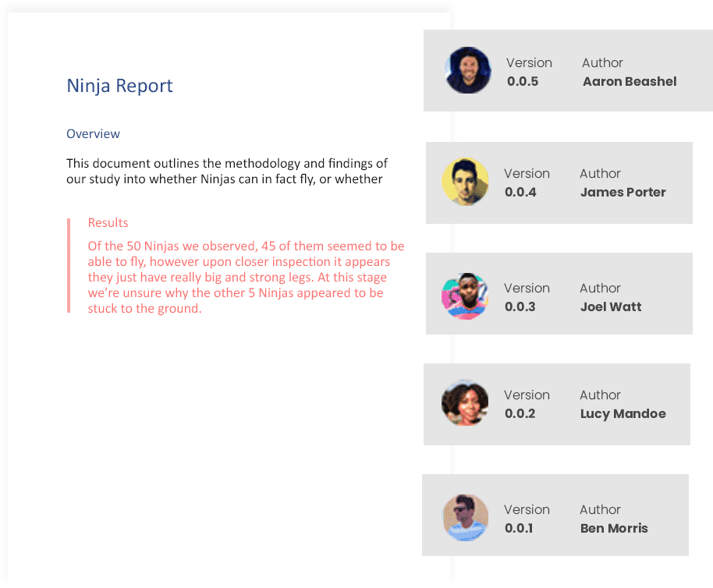Click the Overview paragraph about methodology
Image resolution: width=713 pixels, height=588 pixels.
pos(227,172)
